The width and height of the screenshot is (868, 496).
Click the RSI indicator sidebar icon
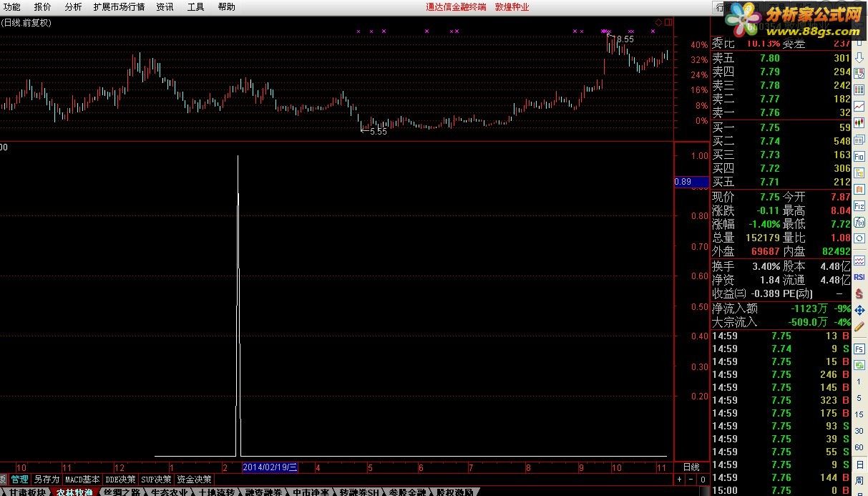(859, 277)
